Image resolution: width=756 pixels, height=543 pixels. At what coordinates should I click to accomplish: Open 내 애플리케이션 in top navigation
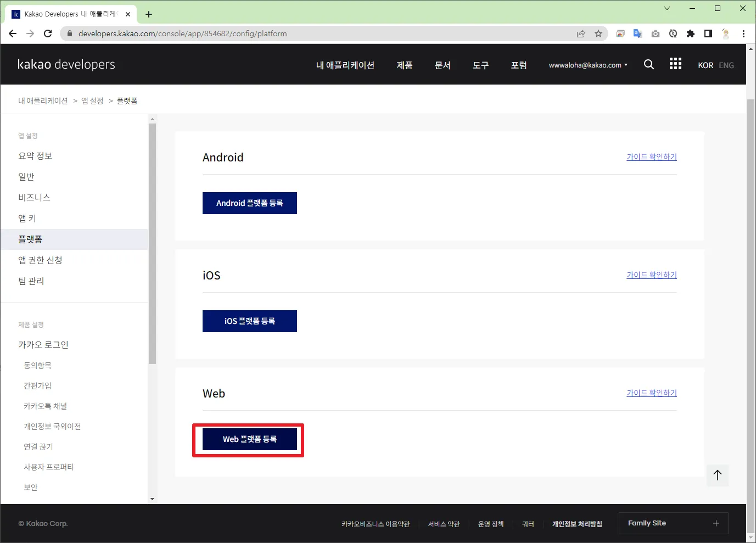click(345, 65)
